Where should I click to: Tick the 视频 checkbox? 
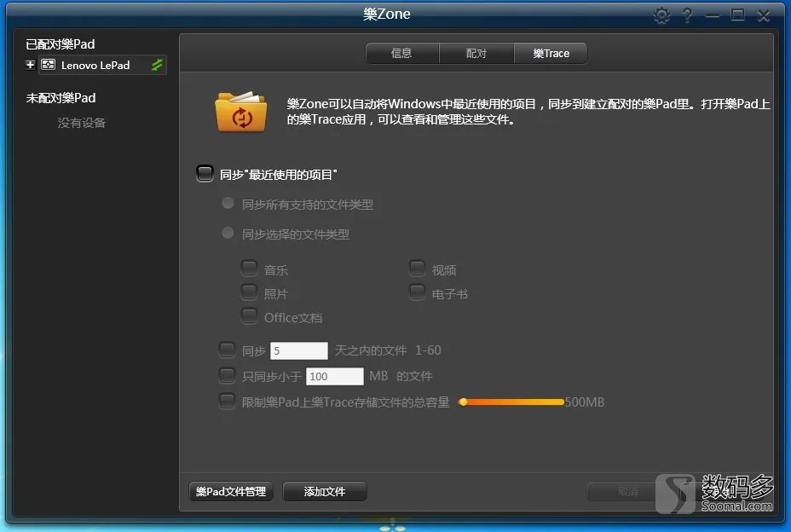pos(417,268)
